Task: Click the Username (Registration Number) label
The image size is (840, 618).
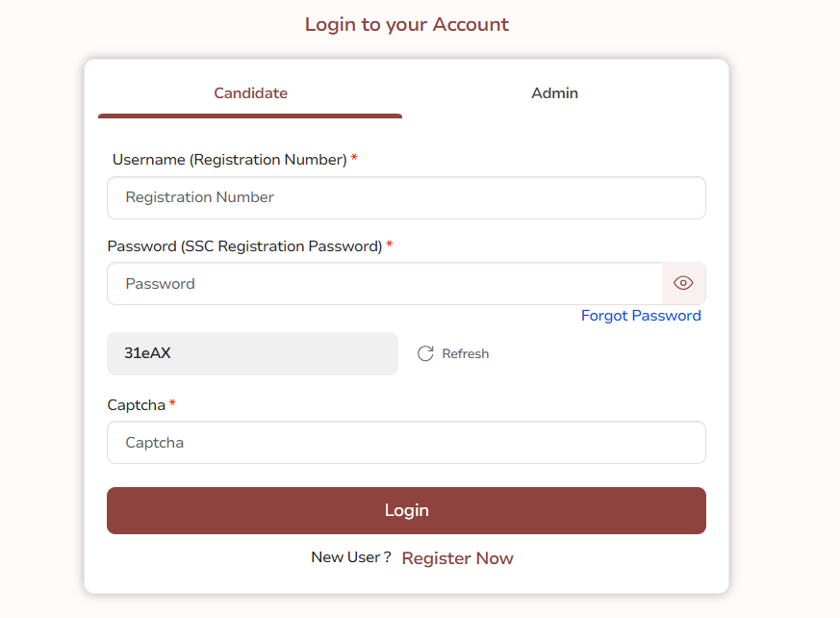Action: pyautogui.click(x=229, y=160)
